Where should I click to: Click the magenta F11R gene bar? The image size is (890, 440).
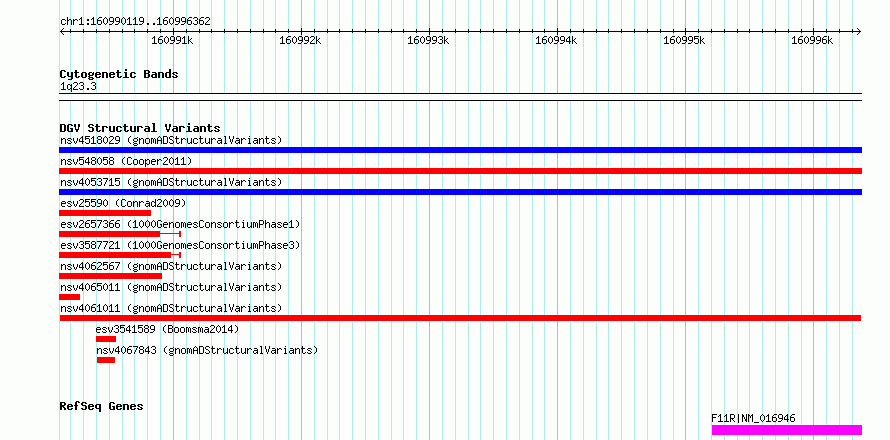[x=787, y=430]
